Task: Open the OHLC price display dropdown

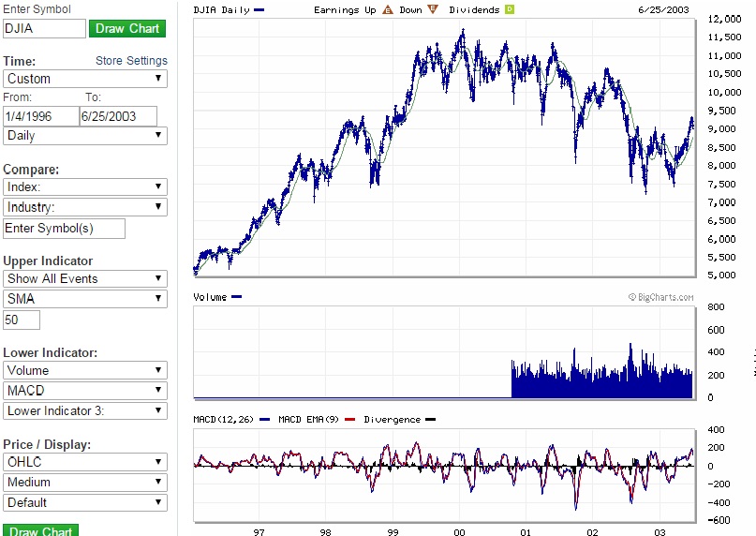Action: [85, 462]
